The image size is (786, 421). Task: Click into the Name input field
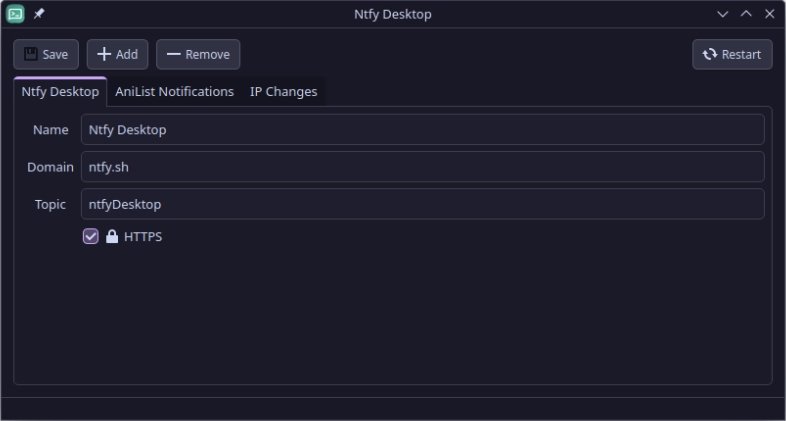[422, 129]
